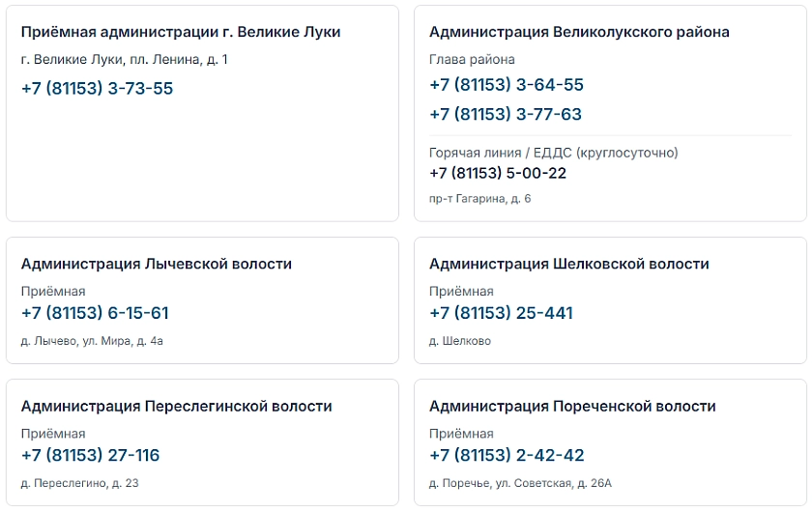Click phone number +7 (81153) 3-64-55
Viewport: 812px width, 511px height.
506,85
